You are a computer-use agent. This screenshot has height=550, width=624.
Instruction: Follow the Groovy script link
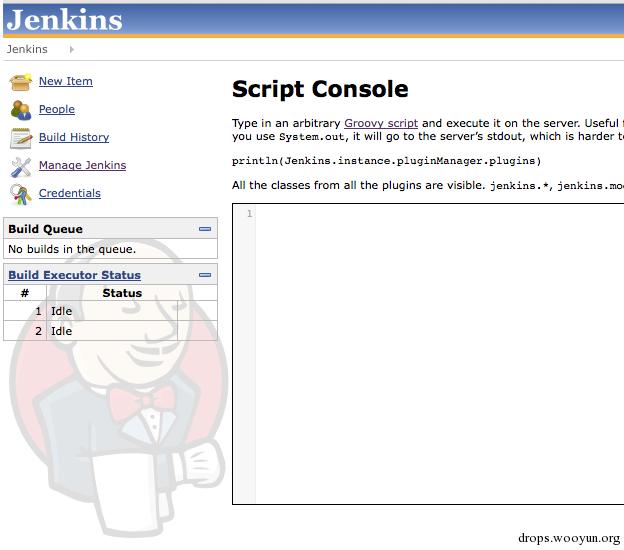tap(381, 123)
